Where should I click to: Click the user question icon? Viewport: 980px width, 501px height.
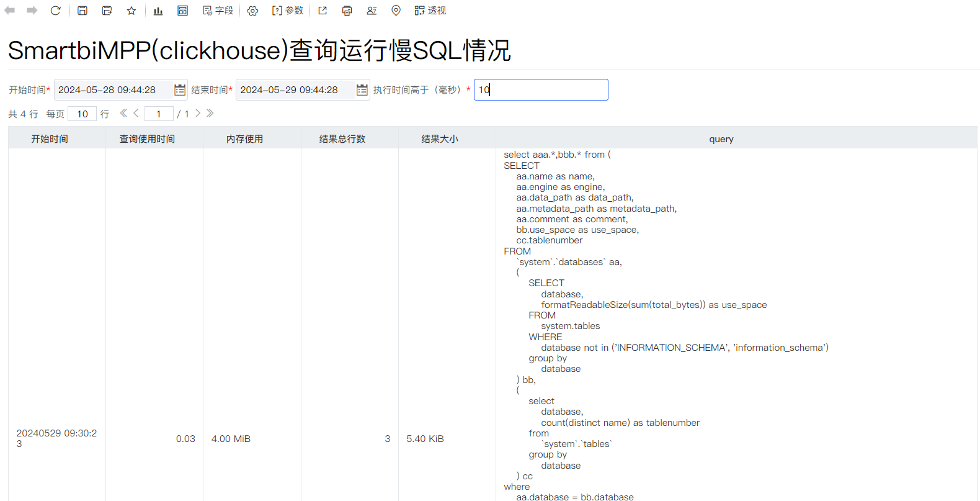372,11
